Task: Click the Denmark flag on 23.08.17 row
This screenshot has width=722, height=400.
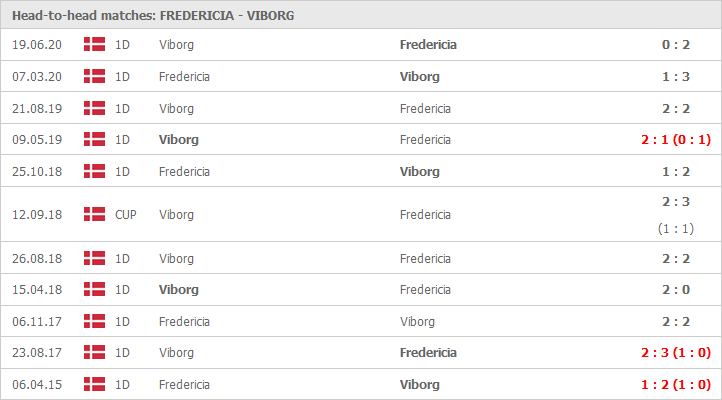Action: tap(94, 352)
